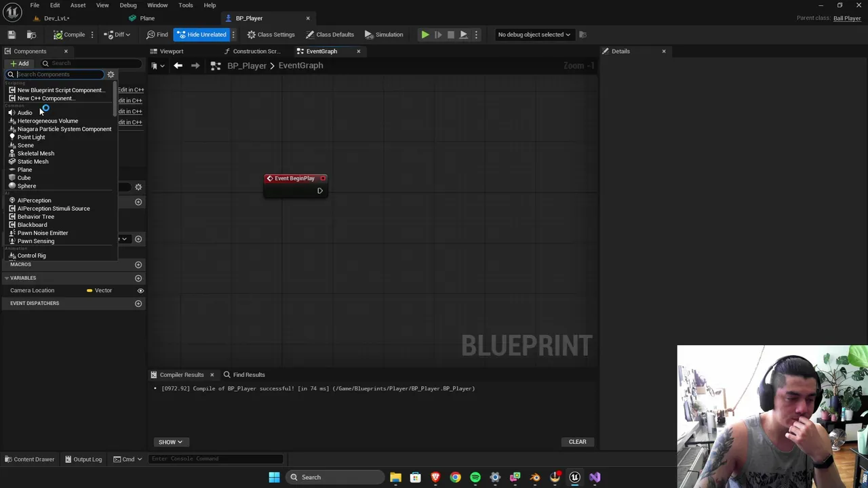Open Class Defaults
Image resolution: width=868 pixels, height=488 pixels.
(x=330, y=35)
